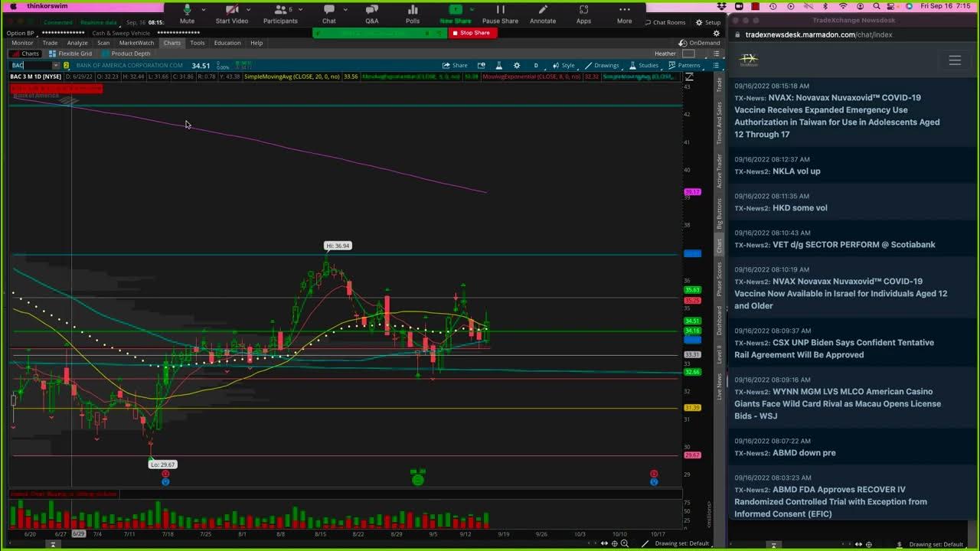The height and width of the screenshot is (551, 980).
Task: Open the Product Depth sub-tab
Action: 126,54
